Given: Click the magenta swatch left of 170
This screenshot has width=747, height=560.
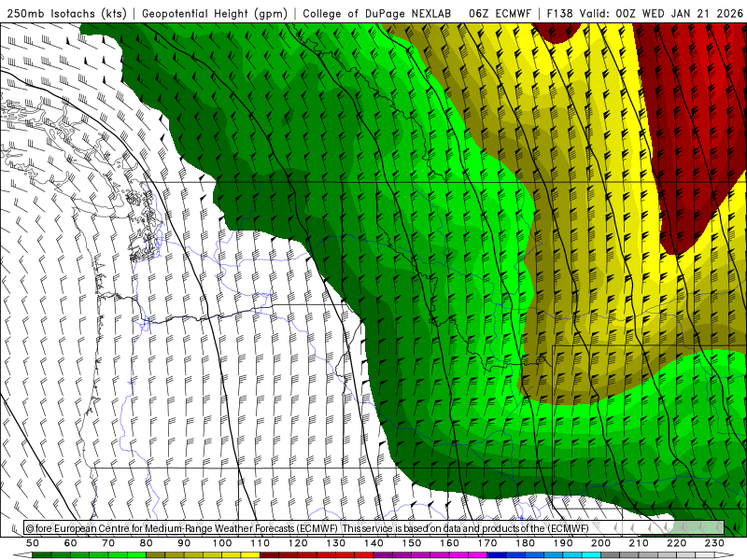Looking at the screenshot, I should [478, 555].
